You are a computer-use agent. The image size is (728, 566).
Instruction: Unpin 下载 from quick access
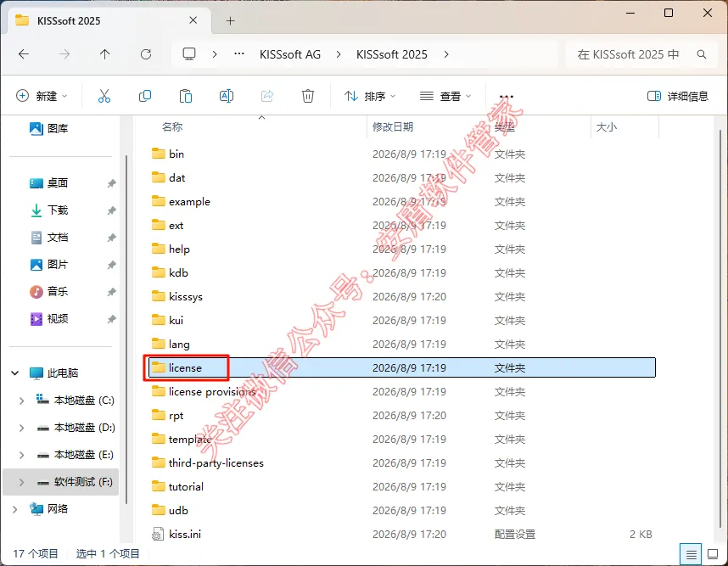point(111,210)
